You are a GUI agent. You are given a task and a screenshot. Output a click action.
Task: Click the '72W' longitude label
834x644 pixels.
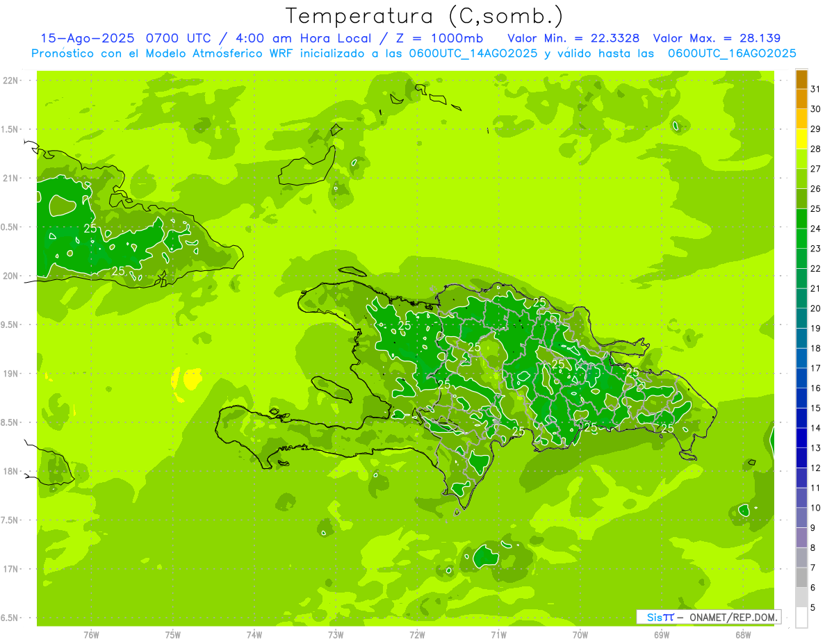(x=417, y=635)
